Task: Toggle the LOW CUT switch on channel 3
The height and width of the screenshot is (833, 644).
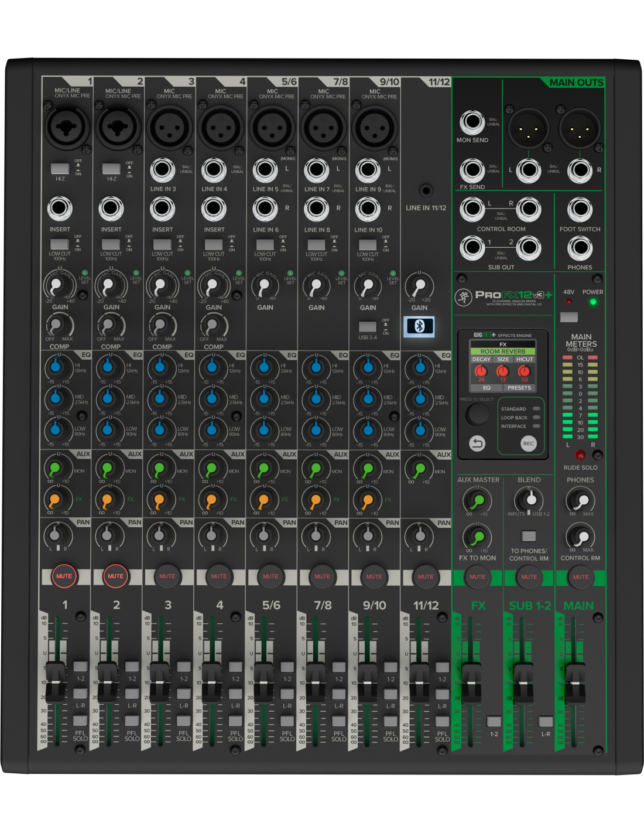Action: (162, 244)
